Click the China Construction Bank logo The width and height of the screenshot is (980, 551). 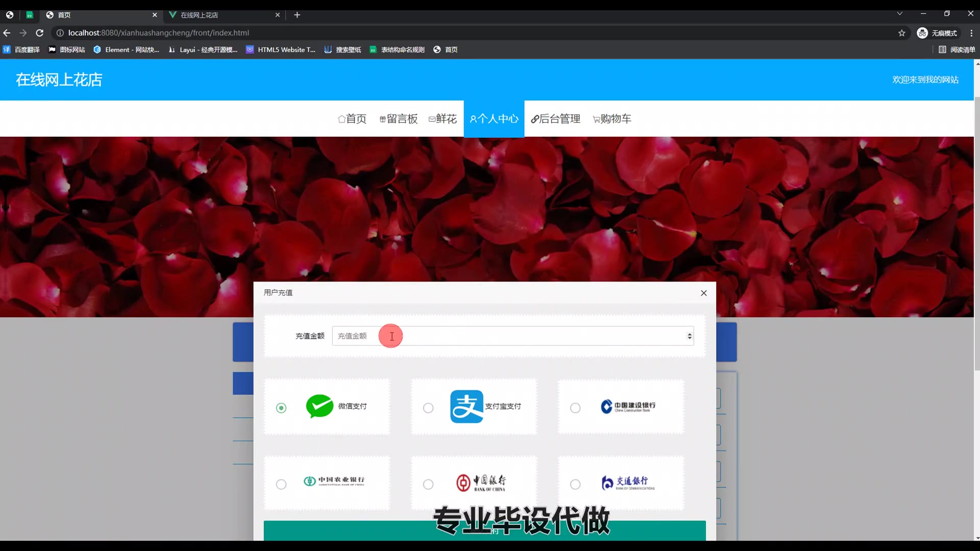(x=628, y=407)
